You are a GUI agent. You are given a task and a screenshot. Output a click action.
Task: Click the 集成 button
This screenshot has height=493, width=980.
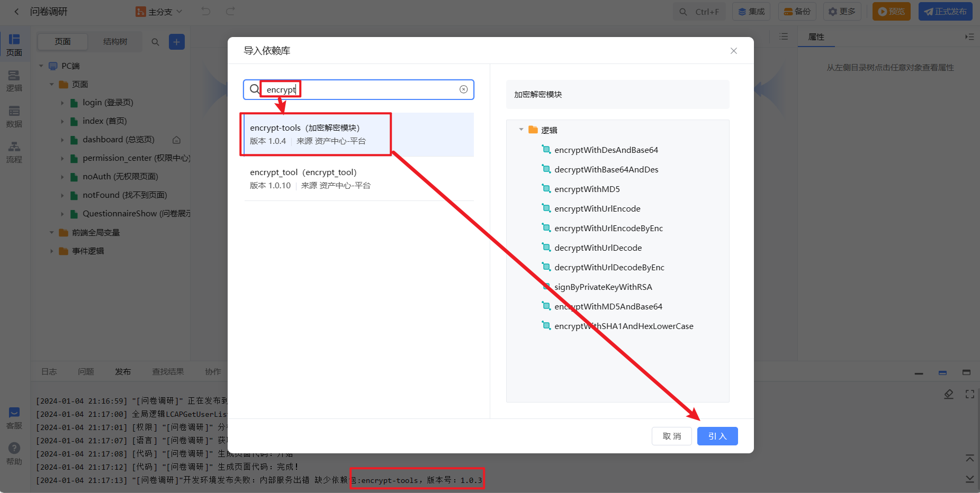click(751, 12)
